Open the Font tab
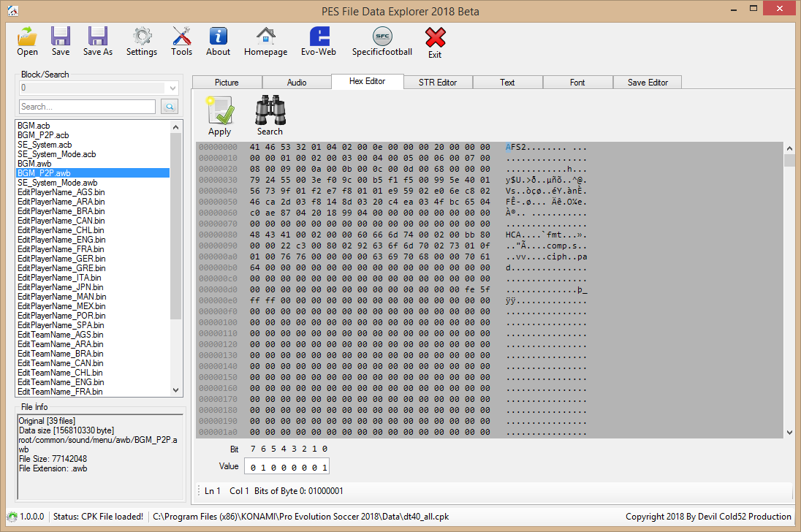Viewport: 801px width, 532px height. (577, 82)
